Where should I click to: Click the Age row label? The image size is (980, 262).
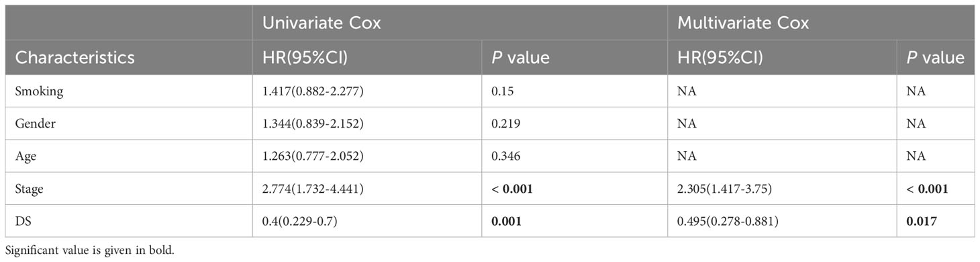click(x=26, y=157)
